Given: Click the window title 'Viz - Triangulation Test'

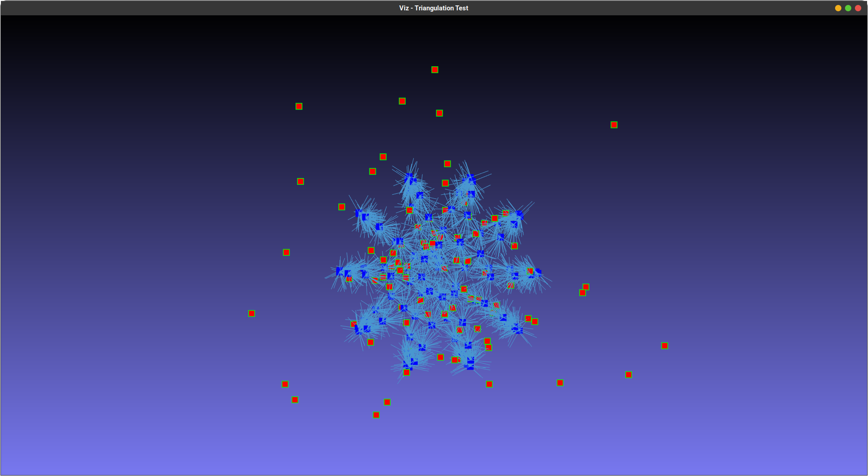Looking at the screenshot, I should point(434,8).
